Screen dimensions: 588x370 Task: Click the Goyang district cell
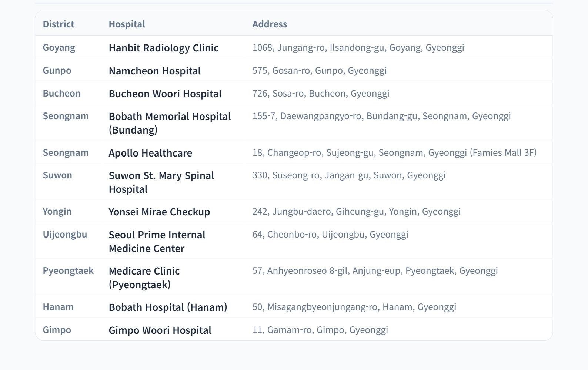click(x=59, y=48)
